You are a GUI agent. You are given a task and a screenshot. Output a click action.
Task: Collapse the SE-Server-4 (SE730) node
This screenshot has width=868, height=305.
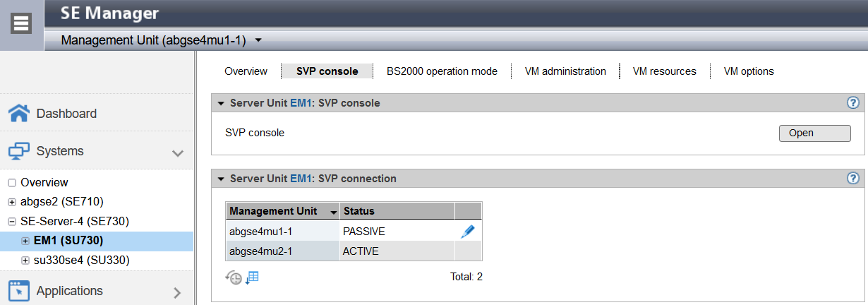click(12, 222)
